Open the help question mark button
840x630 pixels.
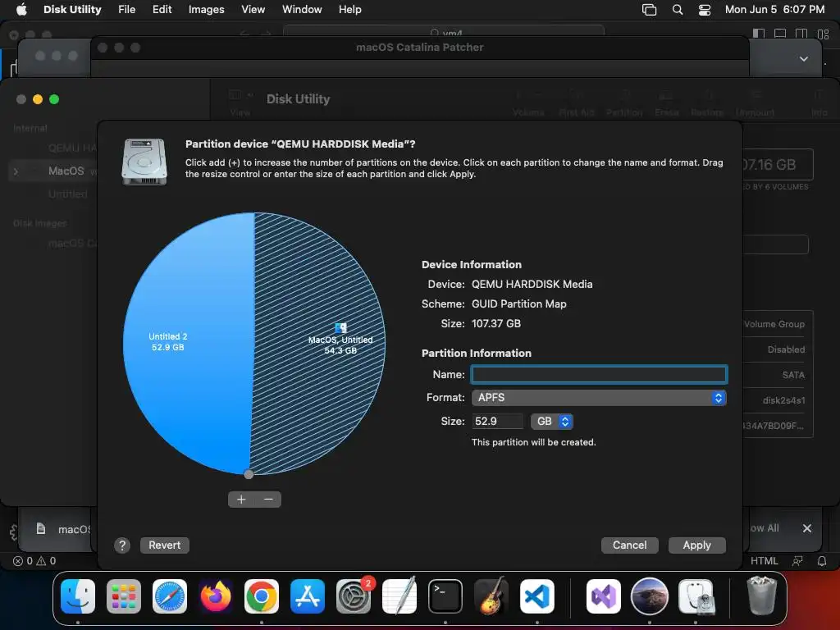point(122,546)
